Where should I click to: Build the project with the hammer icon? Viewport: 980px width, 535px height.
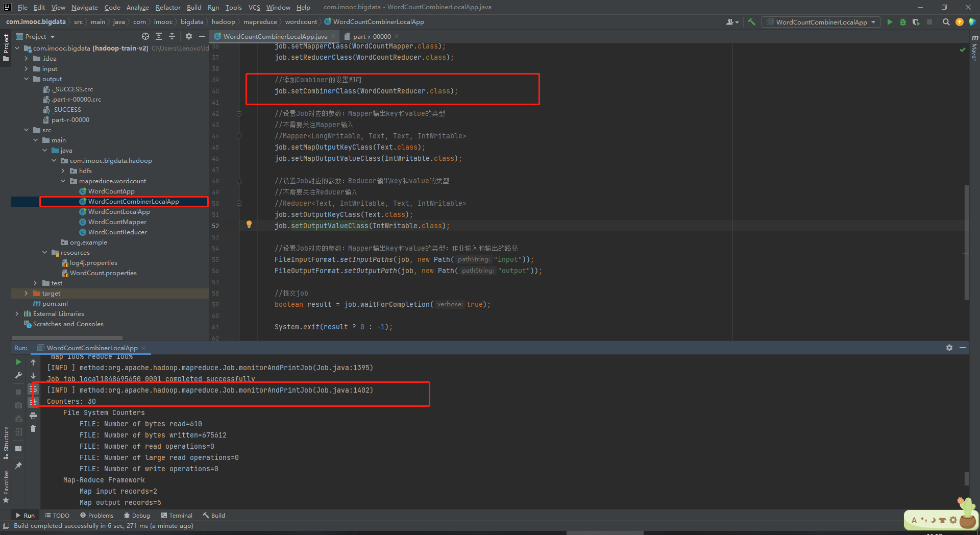[x=751, y=22]
